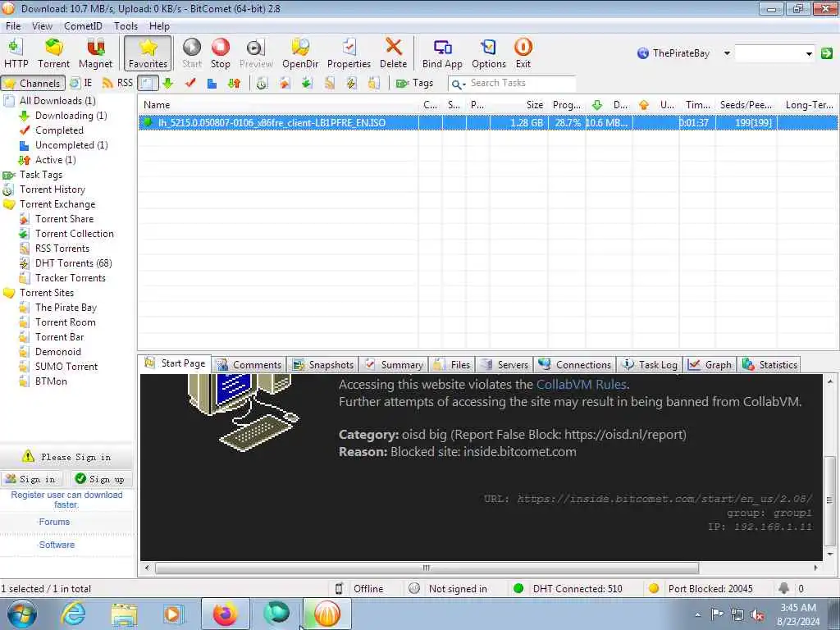The image size is (840, 630).
Task: Open DHT Torrents (68) list
Action: (73, 263)
